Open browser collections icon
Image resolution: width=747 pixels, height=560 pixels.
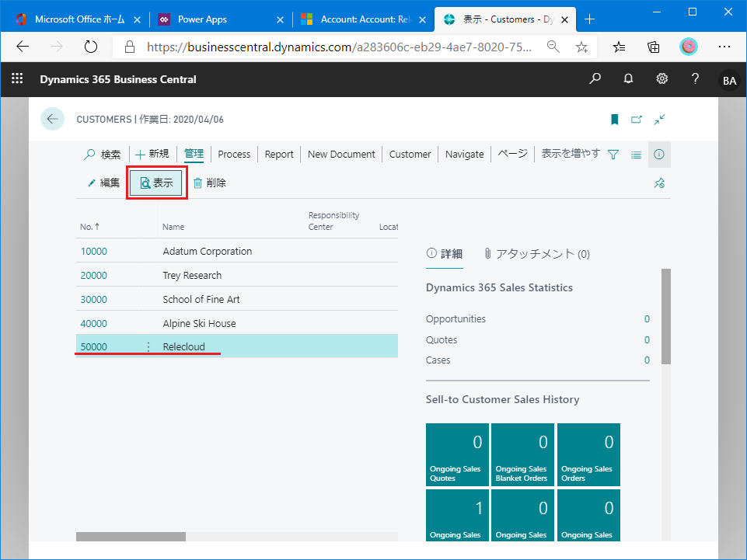tap(654, 47)
